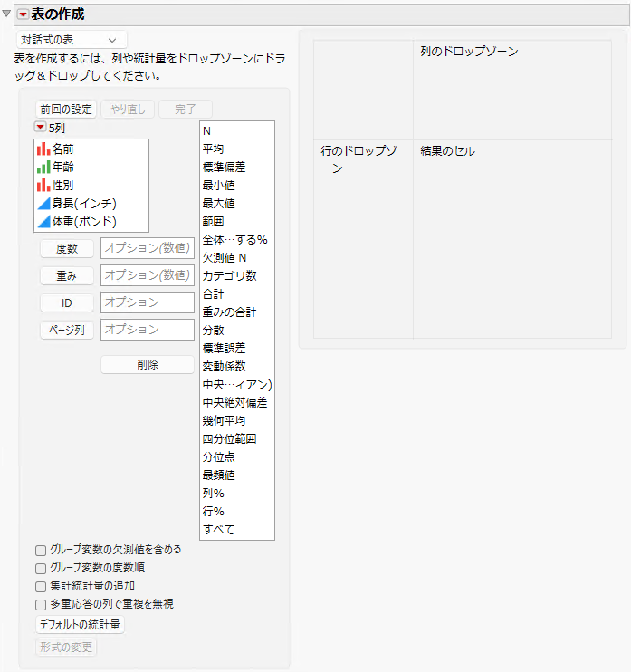Click the やり直し button
This screenshot has height=672, width=631.
pos(128,110)
